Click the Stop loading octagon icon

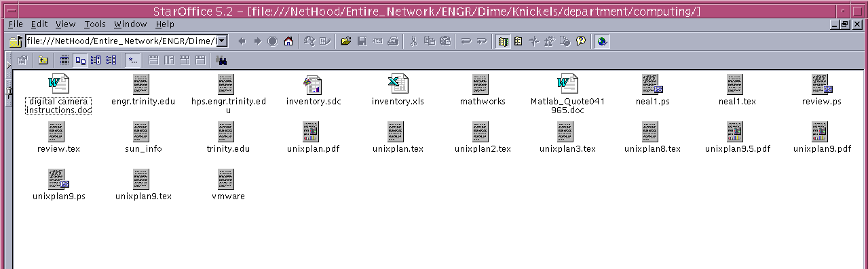coord(273,41)
